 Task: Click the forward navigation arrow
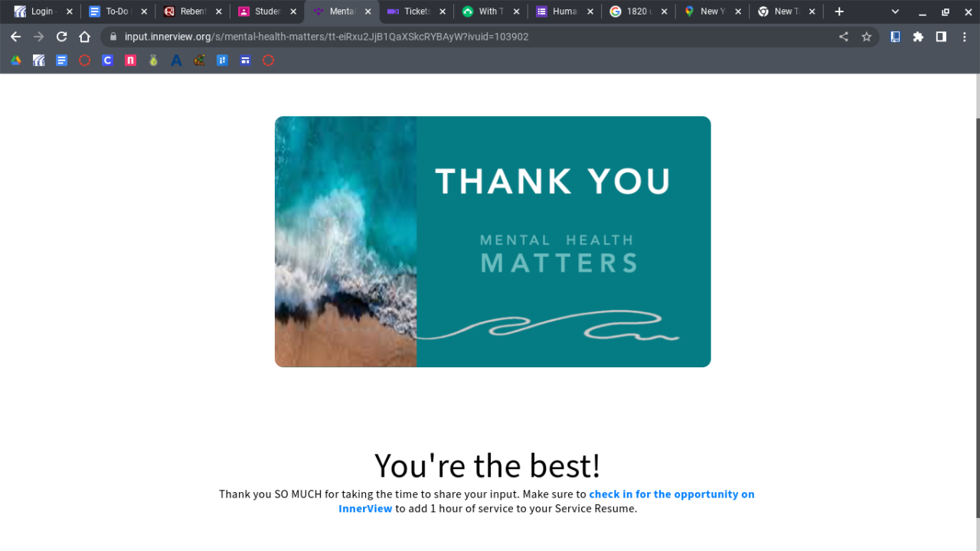[38, 37]
